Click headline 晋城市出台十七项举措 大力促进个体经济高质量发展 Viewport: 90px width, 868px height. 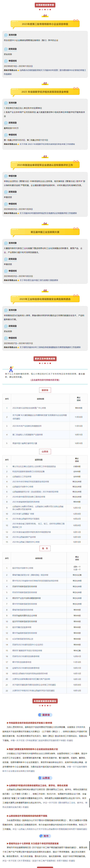[x=34, y=843]
